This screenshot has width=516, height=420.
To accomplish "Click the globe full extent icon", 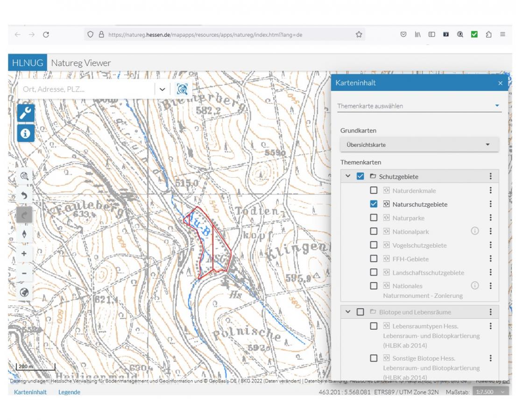I will (x=24, y=293).
